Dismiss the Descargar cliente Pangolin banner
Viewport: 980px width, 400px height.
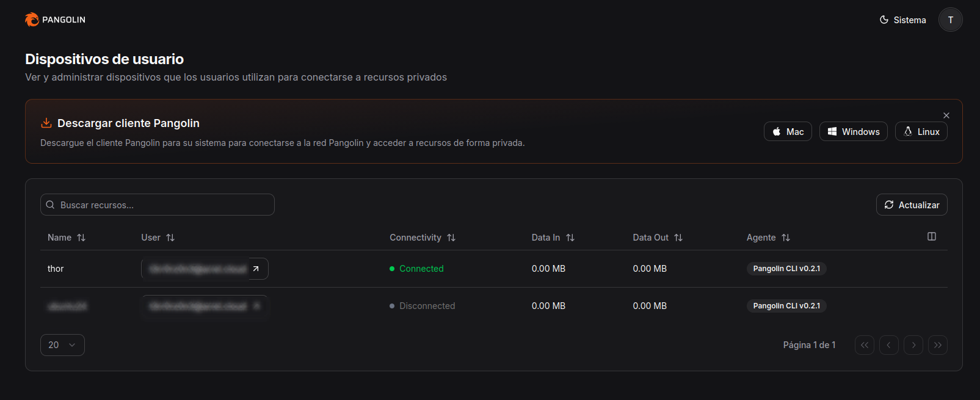point(946,115)
